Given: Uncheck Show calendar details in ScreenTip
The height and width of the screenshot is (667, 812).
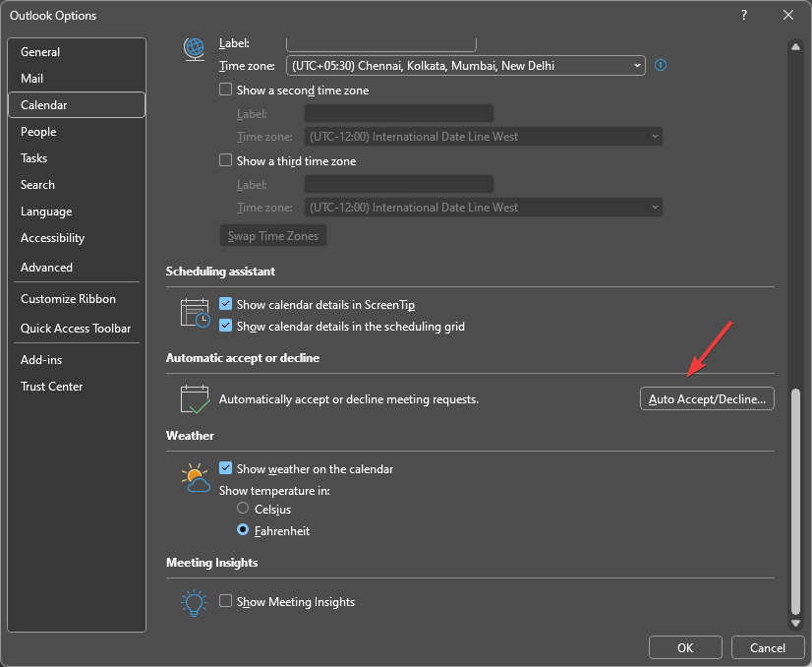Looking at the screenshot, I should click(225, 304).
